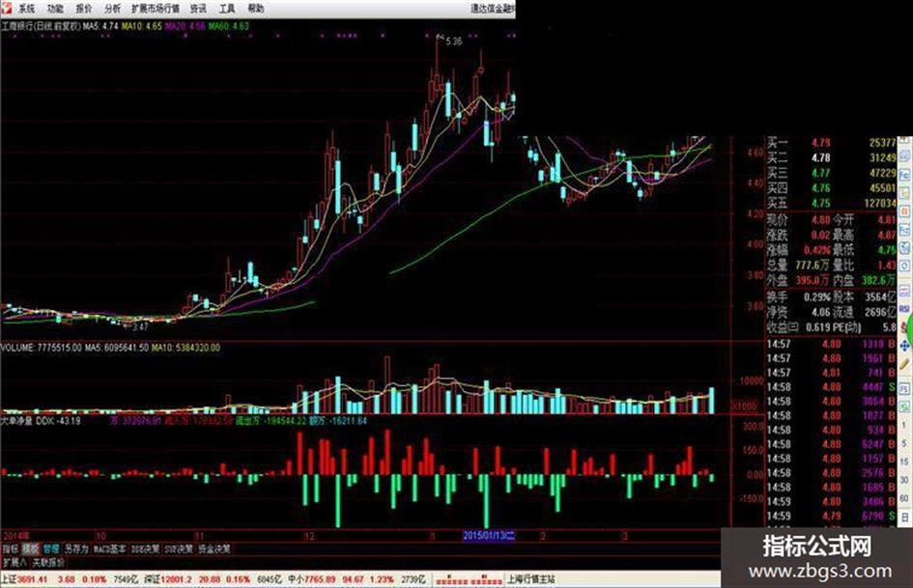The height and width of the screenshot is (588, 913).
Task: Select the 5 minute period button
Action: (x=903, y=443)
